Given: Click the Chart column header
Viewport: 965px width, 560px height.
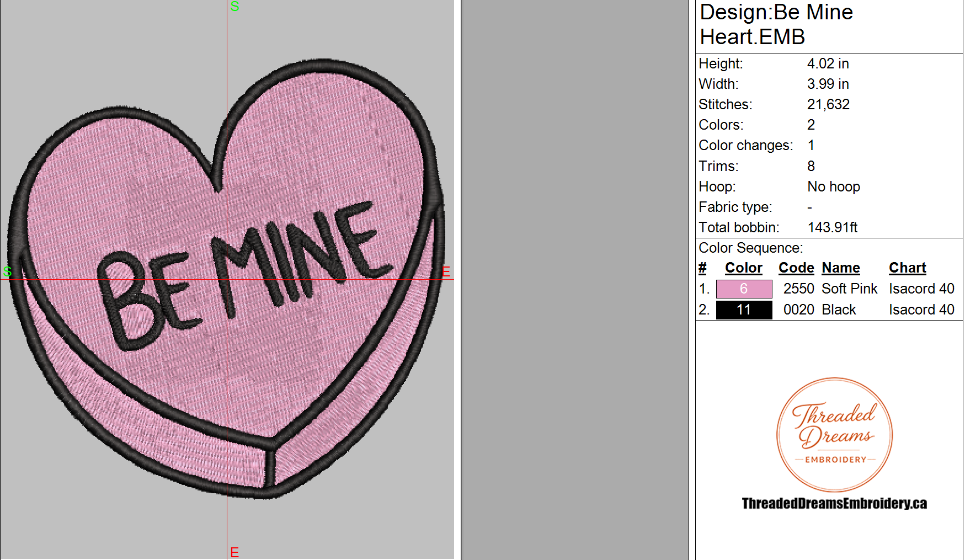Looking at the screenshot, I should pyautogui.click(x=907, y=268).
